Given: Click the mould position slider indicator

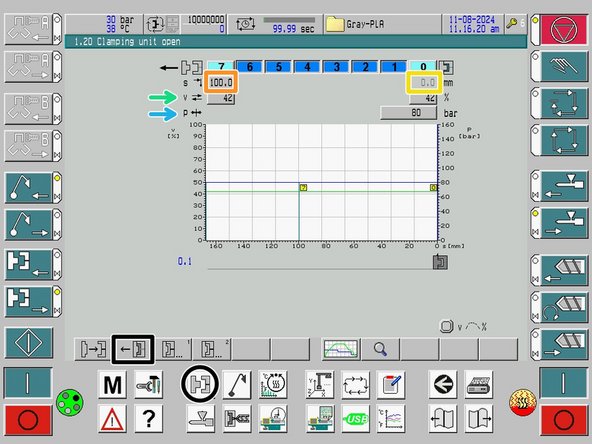Looking at the screenshot, I should (440, 262).
